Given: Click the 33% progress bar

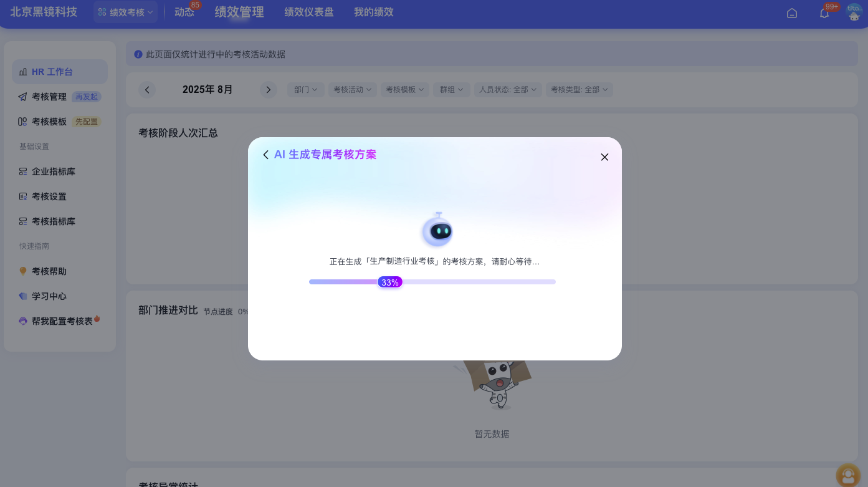Looking at the screenshot, I should pos(432,282).
